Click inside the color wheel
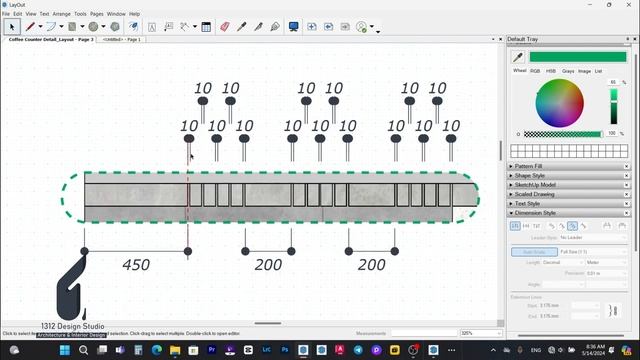The width and height of the screenshot is (640, 360). click(560, 103)
